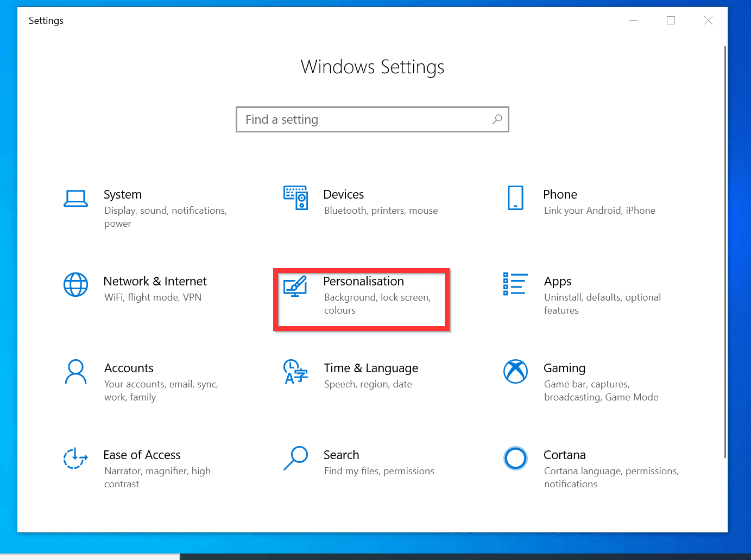The width and height of the screenshot is (751, 560).
Task: Open the Time & Language icon
Action: tap(296, 372)
